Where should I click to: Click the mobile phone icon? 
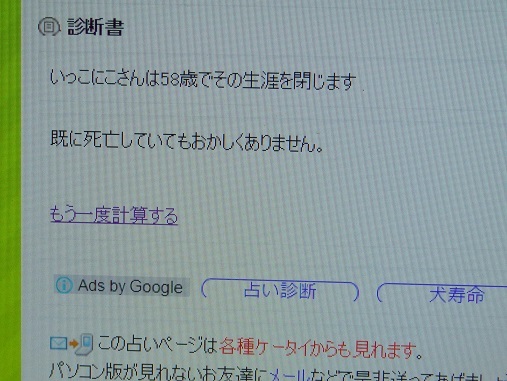85,344
